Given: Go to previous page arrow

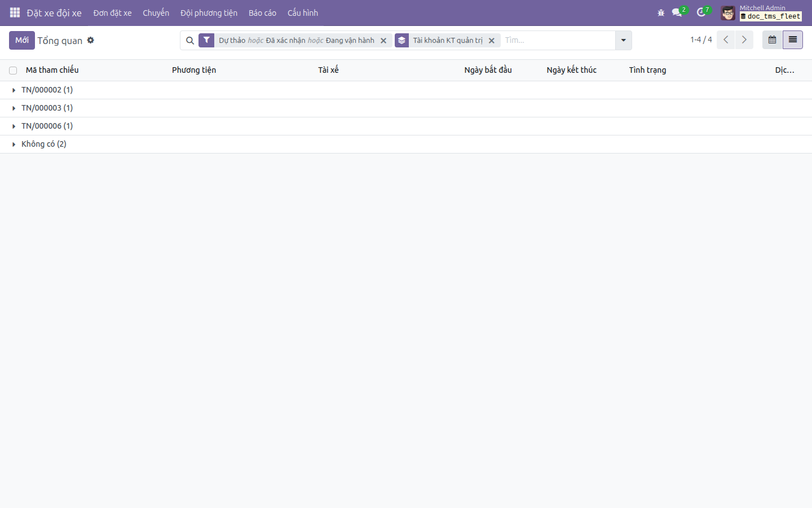Looking at the screenshot, I should click(726, 40).
